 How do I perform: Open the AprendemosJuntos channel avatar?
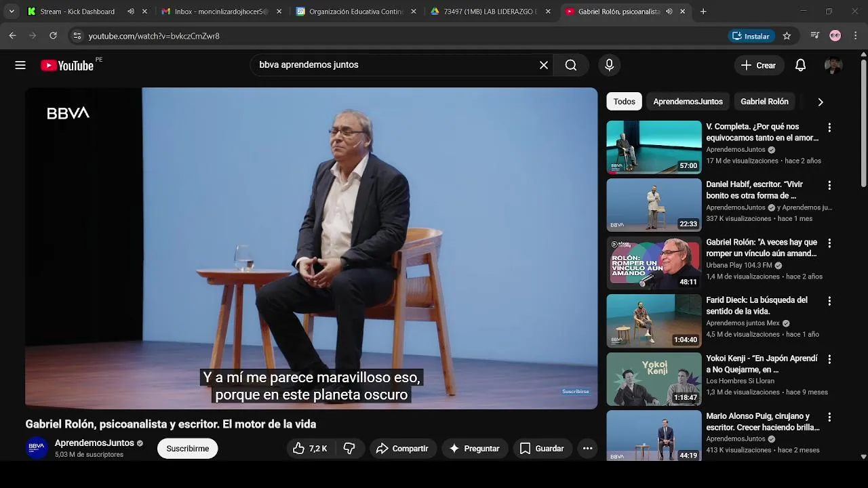(x=37, y=448)
